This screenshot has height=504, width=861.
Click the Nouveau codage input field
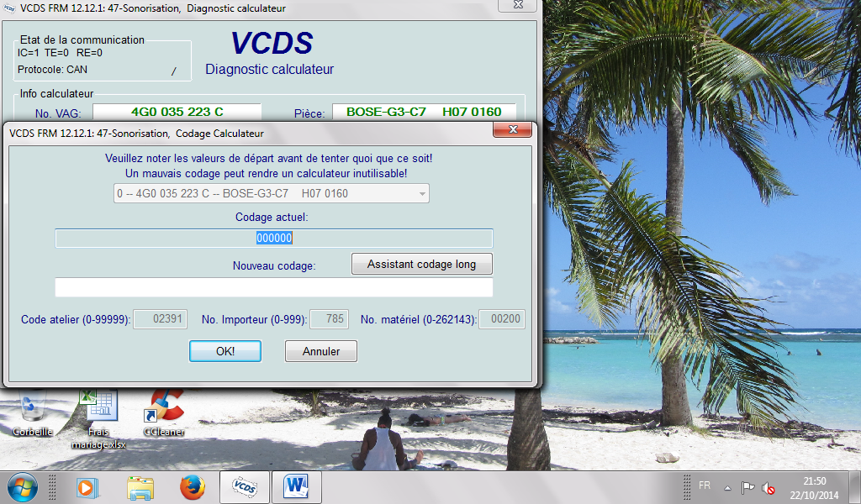pyautogui.click(x=274, y=287)
